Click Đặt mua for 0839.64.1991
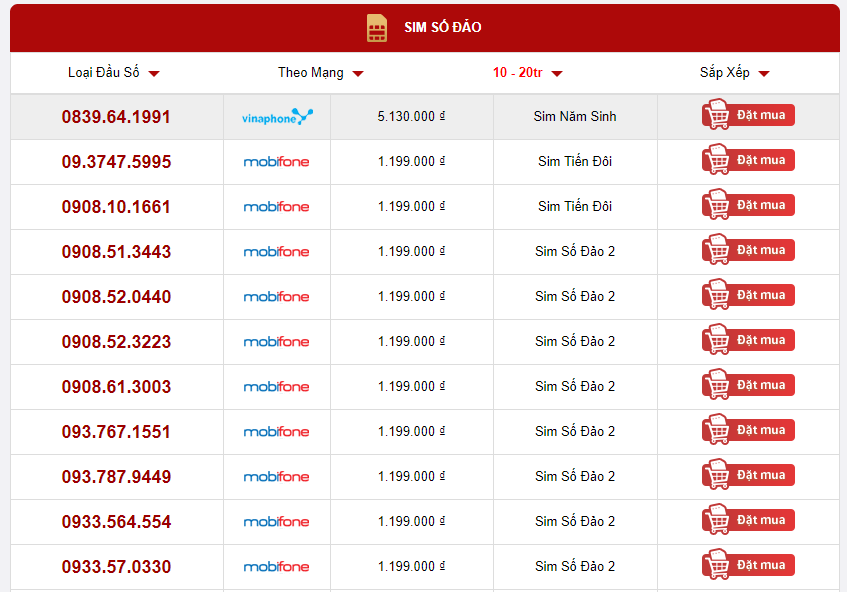 tap(748, 115)
